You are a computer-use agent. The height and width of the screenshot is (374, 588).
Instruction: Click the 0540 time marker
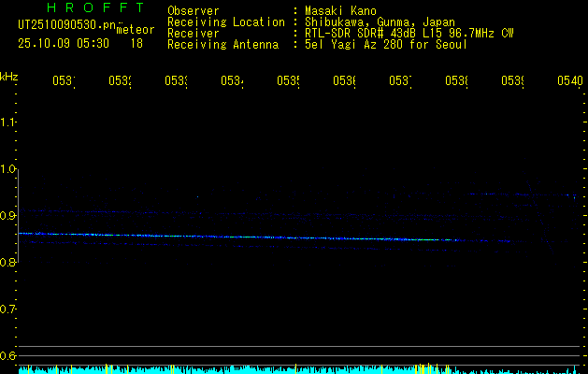pyautogui.click(x=570, y=80)
